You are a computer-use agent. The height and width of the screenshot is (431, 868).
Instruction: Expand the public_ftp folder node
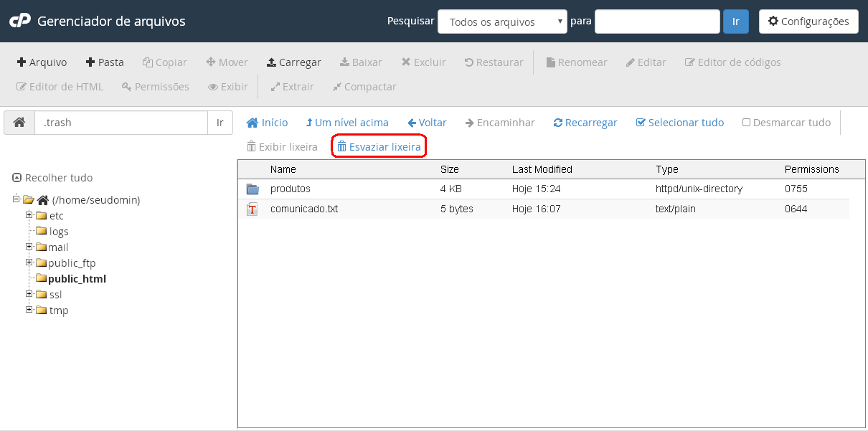29,262
